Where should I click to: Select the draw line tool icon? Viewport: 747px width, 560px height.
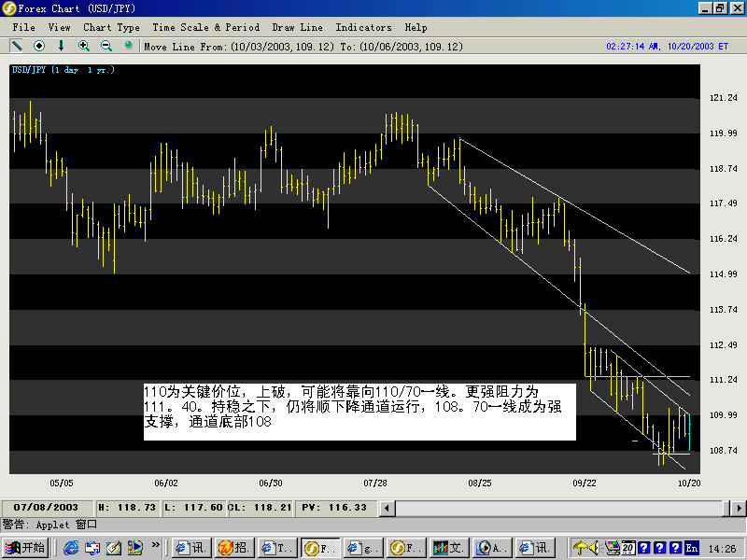click(17, 46)
